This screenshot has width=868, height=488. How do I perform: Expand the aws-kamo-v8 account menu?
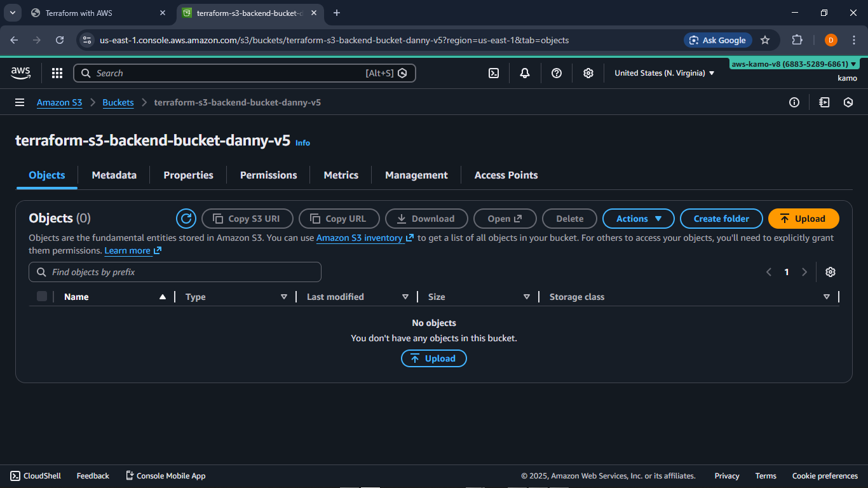(x=794, y=64)
